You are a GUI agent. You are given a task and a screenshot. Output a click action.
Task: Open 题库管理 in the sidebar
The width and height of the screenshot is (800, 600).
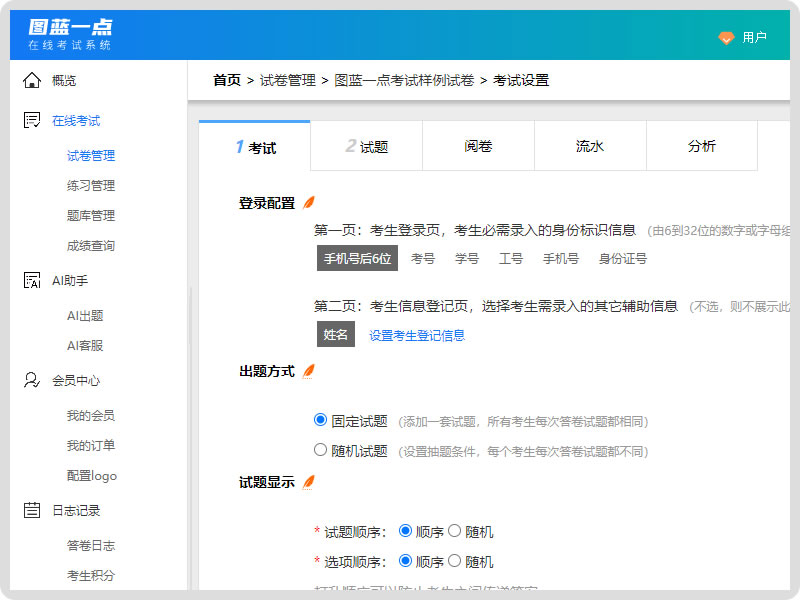tap(91, 215)
